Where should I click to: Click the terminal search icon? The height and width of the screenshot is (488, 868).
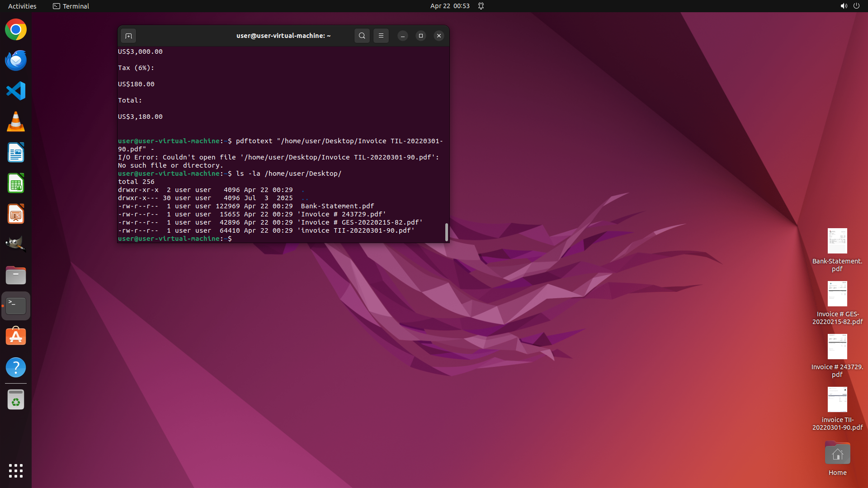pos(362,36)
